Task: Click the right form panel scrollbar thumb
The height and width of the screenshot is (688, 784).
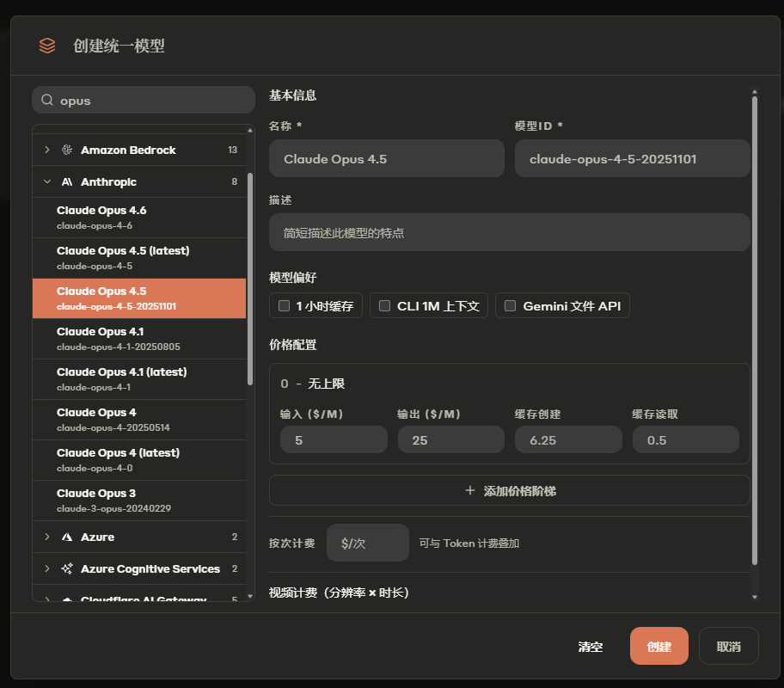Action: click(755, 330)
